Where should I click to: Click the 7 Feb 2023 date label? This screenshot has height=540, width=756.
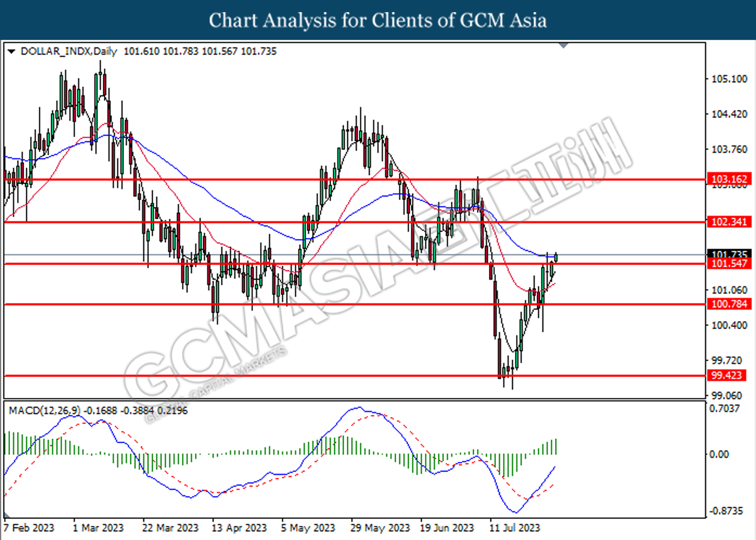[29, 528]
